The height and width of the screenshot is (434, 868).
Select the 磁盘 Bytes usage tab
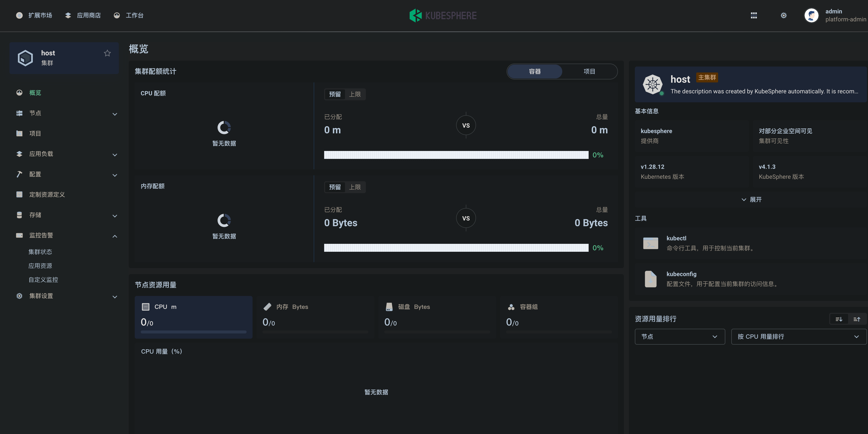point(437,317)
